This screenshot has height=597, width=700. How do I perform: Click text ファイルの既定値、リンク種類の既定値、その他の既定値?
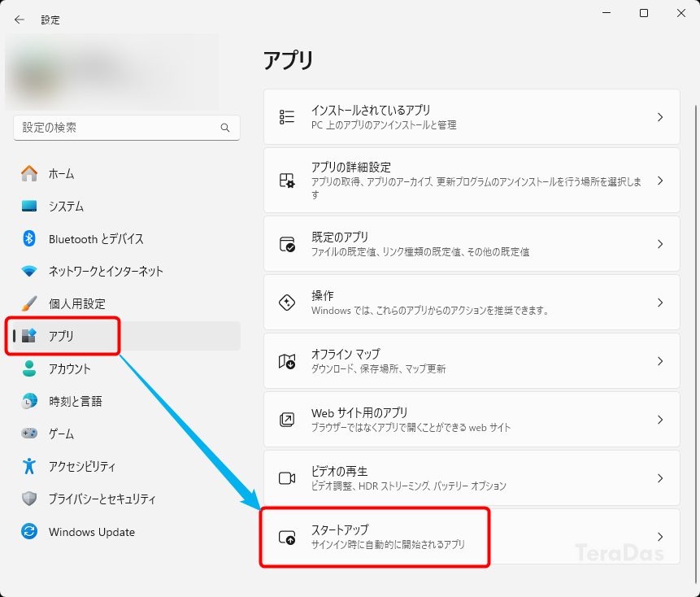420,252
